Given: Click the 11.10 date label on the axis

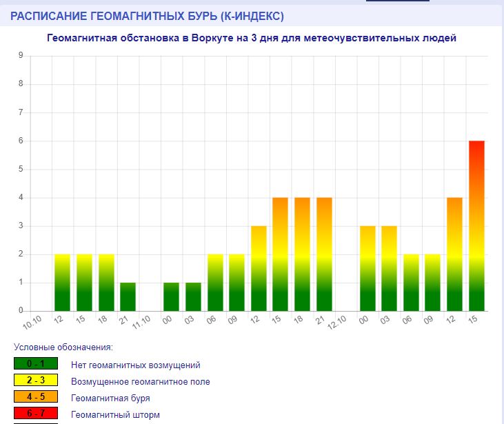Looking at the screenshot, I should [x=142, y=321].
